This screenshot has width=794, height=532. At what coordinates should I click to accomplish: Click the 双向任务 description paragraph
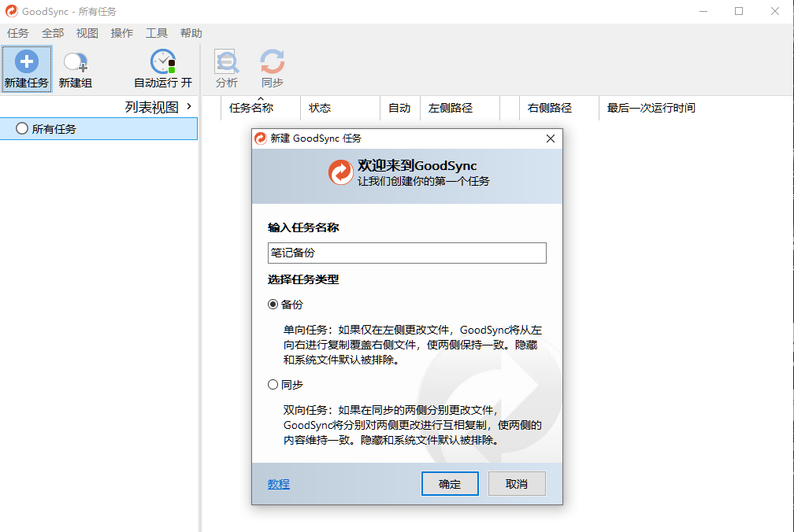pyautogui.click(x=412, y=425)
